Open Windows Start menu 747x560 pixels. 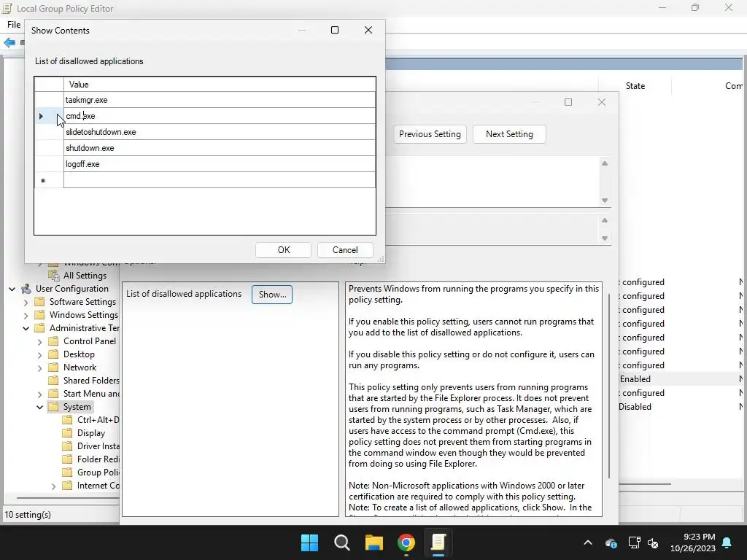coord(309,542)
